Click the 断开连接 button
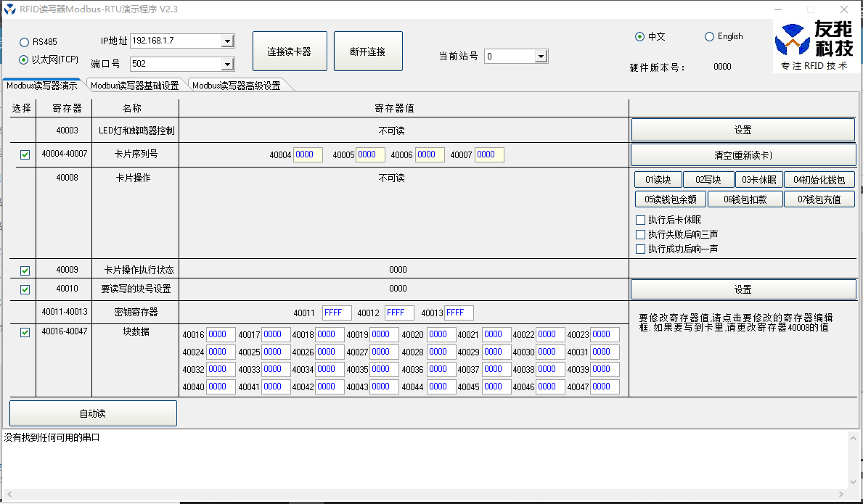Screen dimensions: 863x504 point(367,51)
